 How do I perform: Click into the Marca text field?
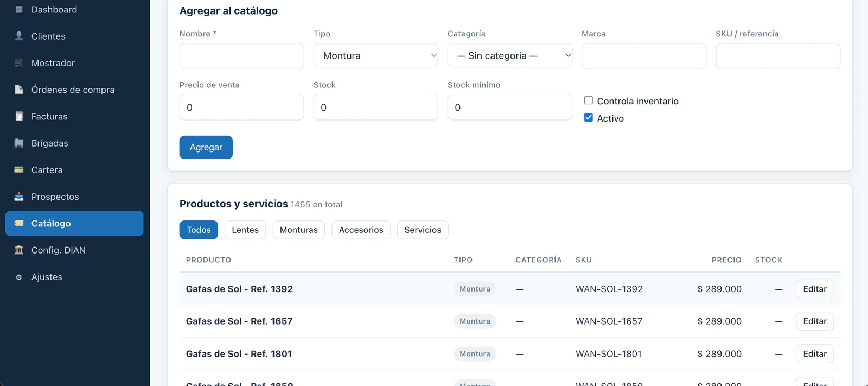644,56
